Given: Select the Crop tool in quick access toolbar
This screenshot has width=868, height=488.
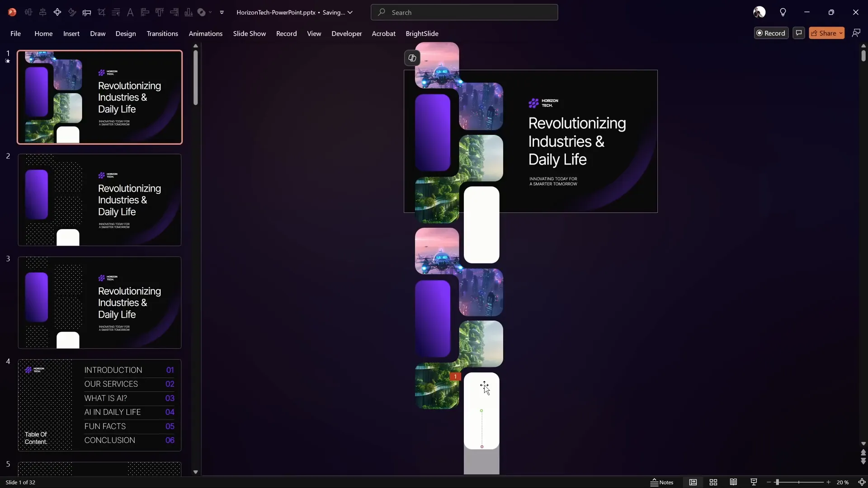Looking at the screenshot, I should pos(102,12).
